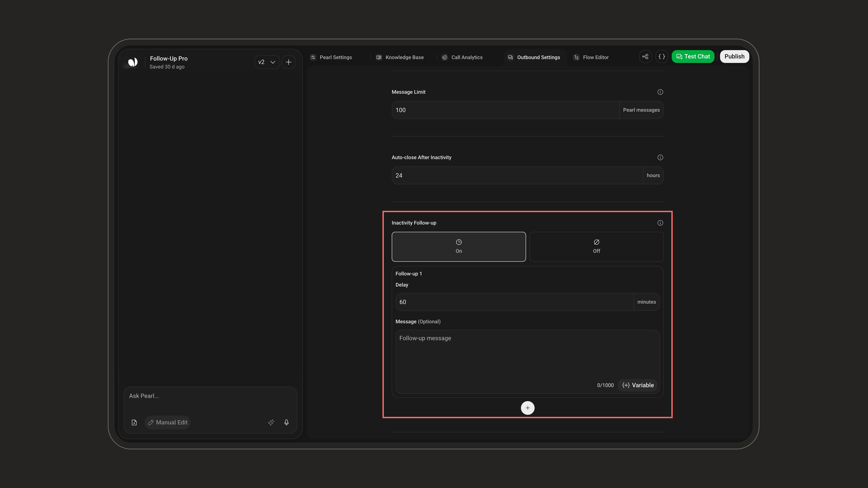The height and width of the screenshot is (488, 868).
Task: Click the sparkle enhance icon
Action: (x=271, y=422)
